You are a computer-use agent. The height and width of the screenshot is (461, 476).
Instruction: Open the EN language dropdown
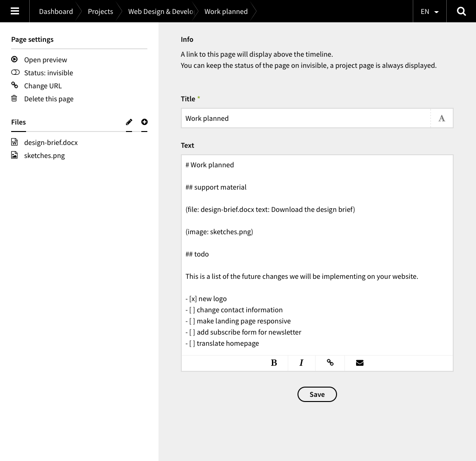[430, 12]
